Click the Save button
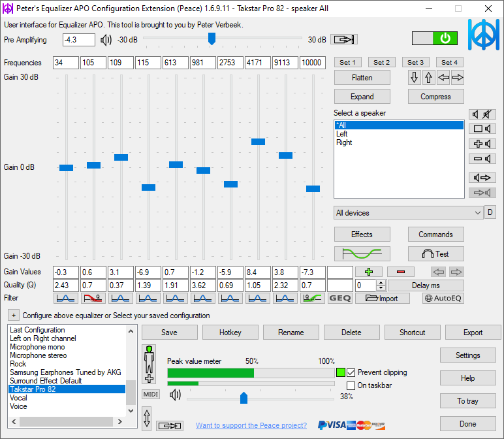Image resolution: width=504 pixels, height=439 pixels. pos(169,333)
